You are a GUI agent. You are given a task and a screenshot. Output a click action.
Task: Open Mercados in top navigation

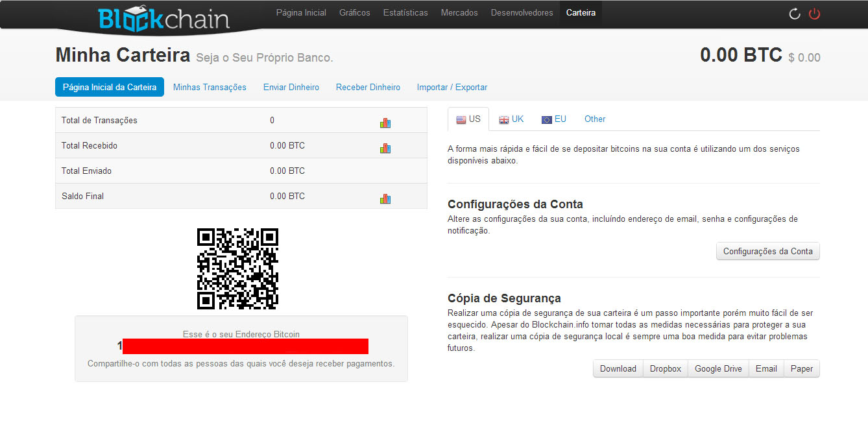pos(459,13)
